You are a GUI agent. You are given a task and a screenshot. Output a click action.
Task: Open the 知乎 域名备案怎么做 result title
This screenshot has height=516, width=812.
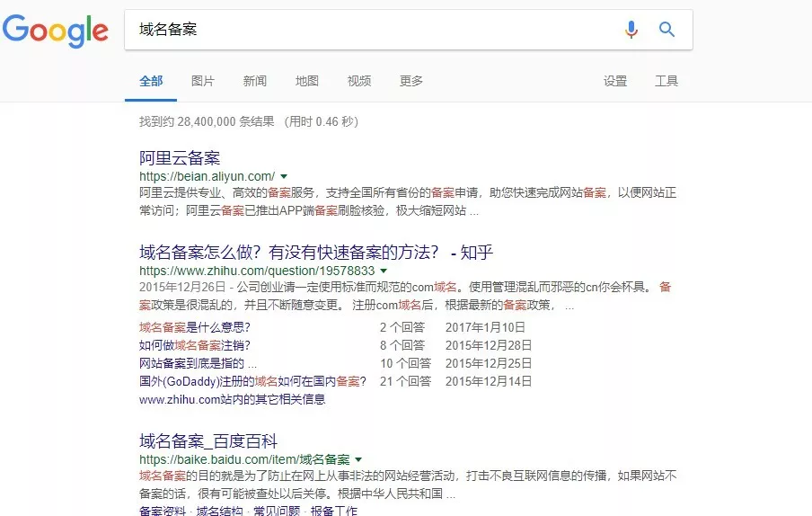316,253
